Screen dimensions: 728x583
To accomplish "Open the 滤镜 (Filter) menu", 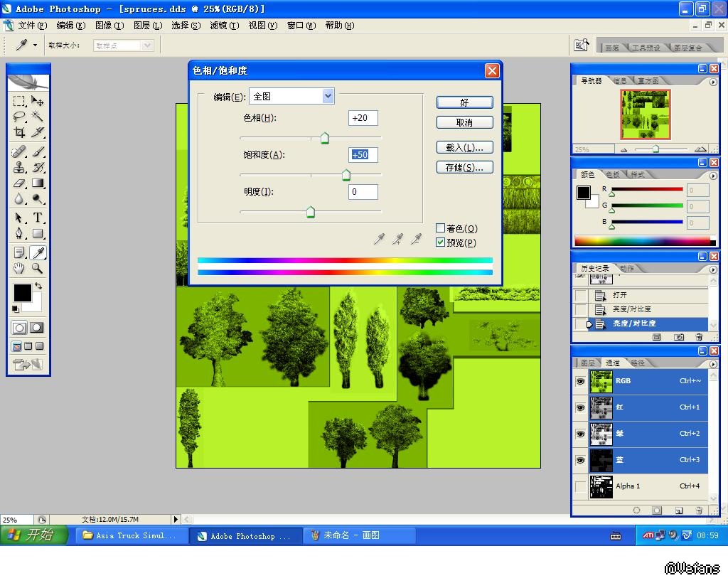I will [223, 26].
